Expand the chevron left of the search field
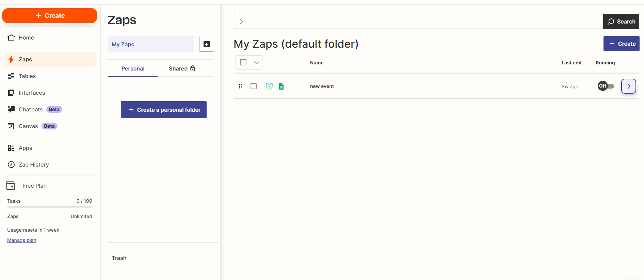The height and width of the screenshot is (280, 644). [241, 21]
